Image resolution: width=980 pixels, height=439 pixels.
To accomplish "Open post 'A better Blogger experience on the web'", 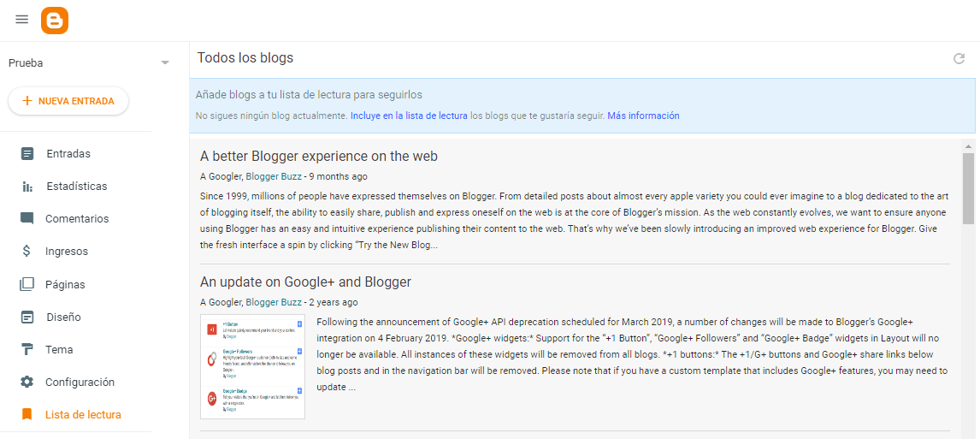I will (x=319, y=156).
